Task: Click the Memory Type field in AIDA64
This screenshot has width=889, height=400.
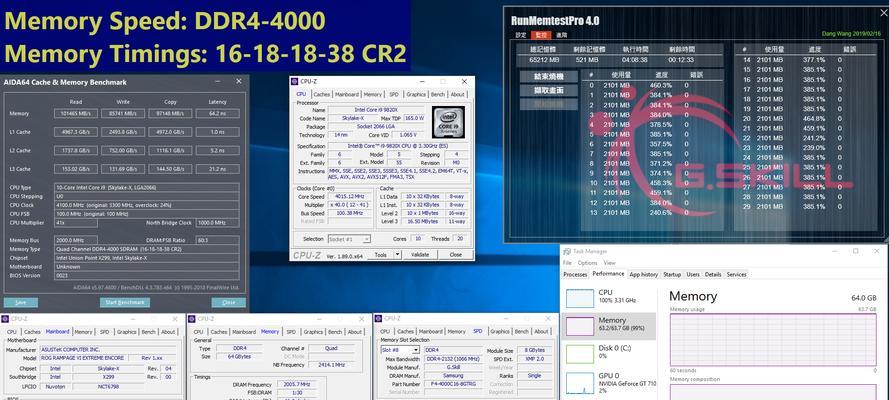Action: [x=146, y=249]
